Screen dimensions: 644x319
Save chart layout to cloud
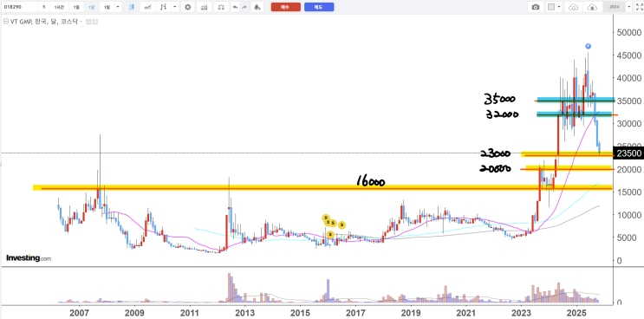click(x=592, y=7)
